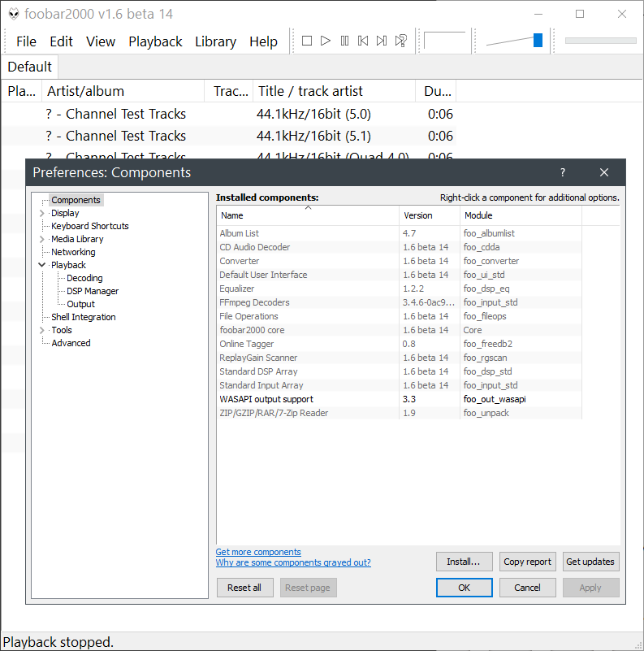
Task: Click the Play button in toolbar
Action: tap(326, 41)
